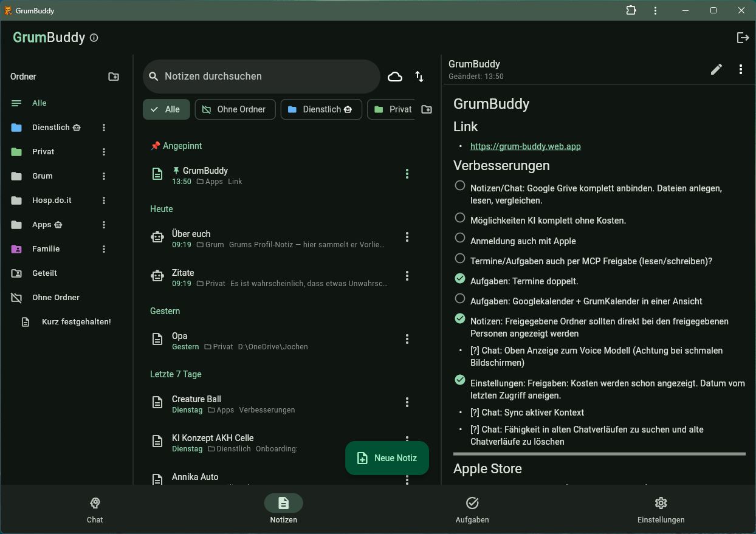
Task: Open options for Apps folder
Action: pyautogui.click(x=104, y=225)
